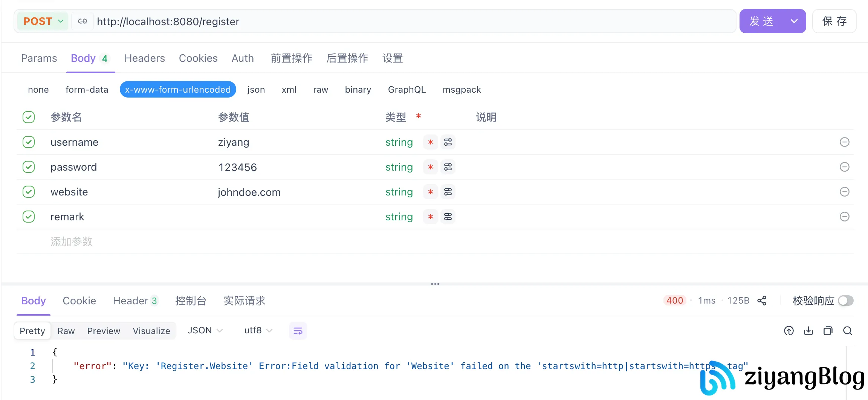Toggle word wrap in response viewer
868x400 pixels.
pos(298,331)
